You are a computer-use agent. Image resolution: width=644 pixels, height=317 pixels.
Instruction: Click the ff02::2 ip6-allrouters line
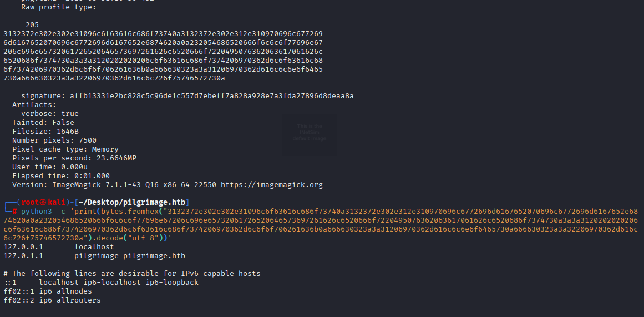[52, 300]
